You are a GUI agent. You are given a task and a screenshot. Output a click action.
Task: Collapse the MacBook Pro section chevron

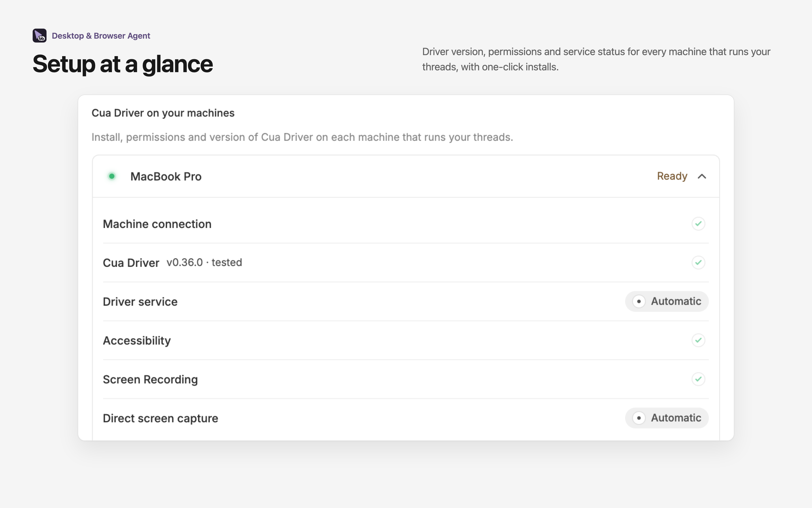pyautogui.click(x=702, y=176)
